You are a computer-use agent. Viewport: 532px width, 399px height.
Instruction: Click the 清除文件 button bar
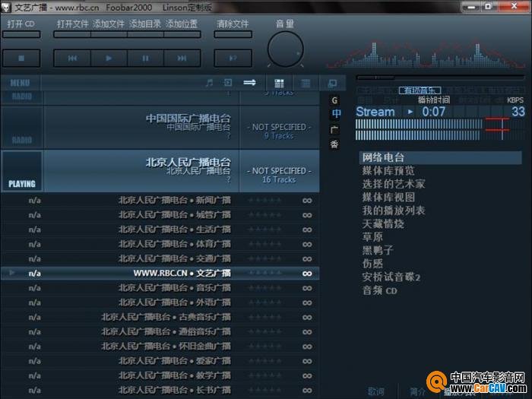[233, 34]
